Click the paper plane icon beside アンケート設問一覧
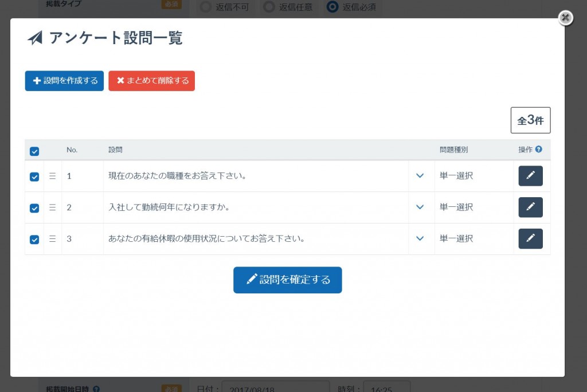The height and width of the screenshot is (392, 587). pyautogui.click(x=35, y=38)
